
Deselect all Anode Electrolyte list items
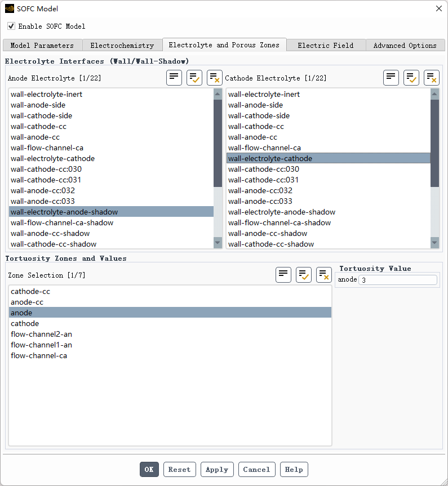click(x=215, y=78)
